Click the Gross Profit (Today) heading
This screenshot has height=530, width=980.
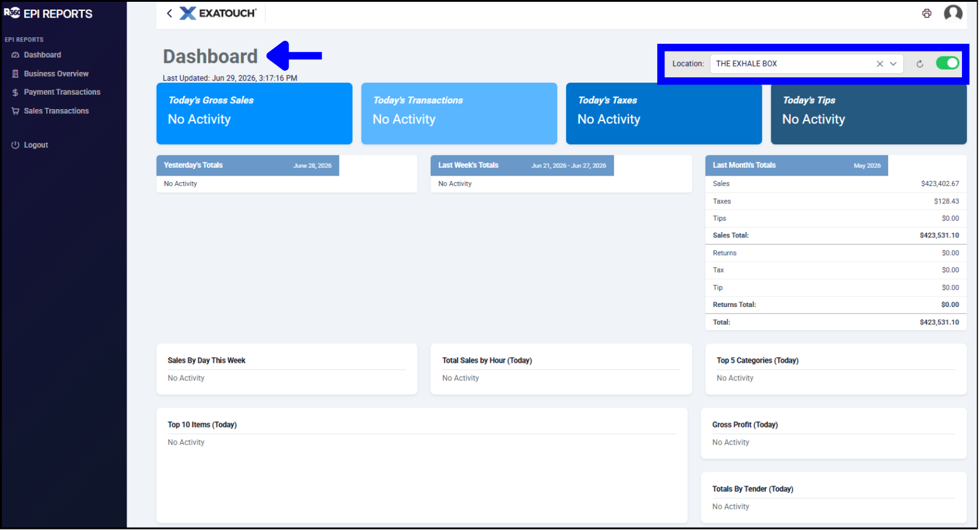coord(745,425)
